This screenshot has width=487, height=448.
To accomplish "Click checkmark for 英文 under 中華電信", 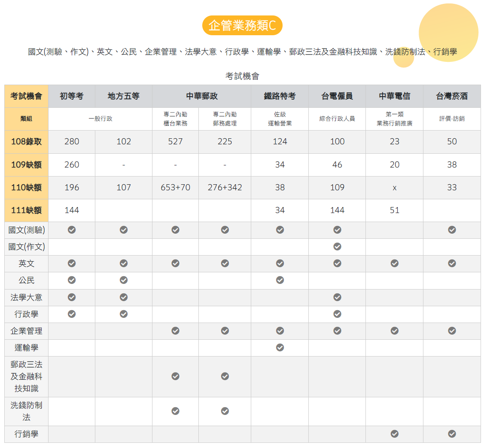I will pyautogui.click(x=394, y=263).
